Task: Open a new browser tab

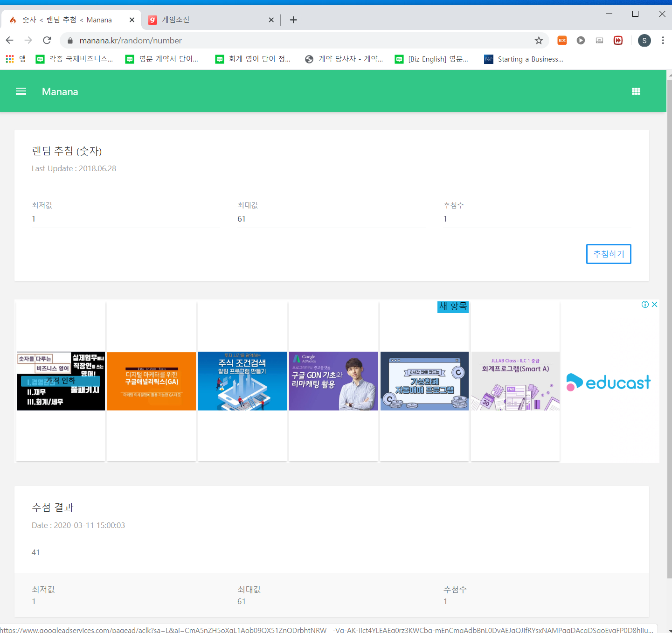Action: (x=293, y=20)
